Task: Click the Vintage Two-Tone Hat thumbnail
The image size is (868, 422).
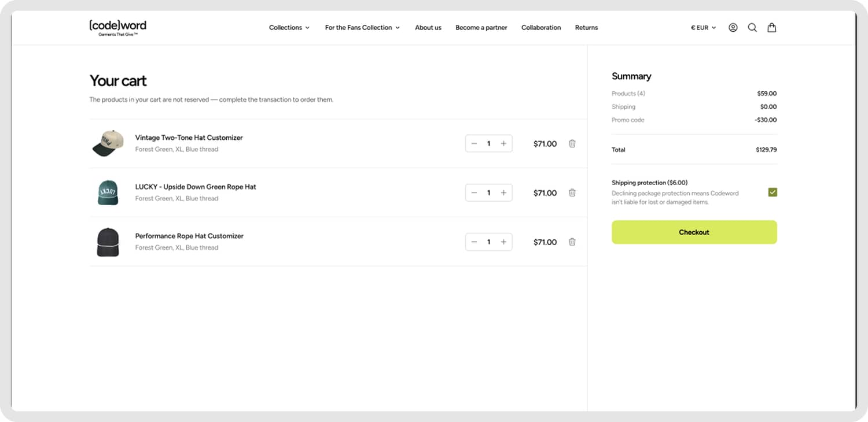Action: (x=108, y=143)
